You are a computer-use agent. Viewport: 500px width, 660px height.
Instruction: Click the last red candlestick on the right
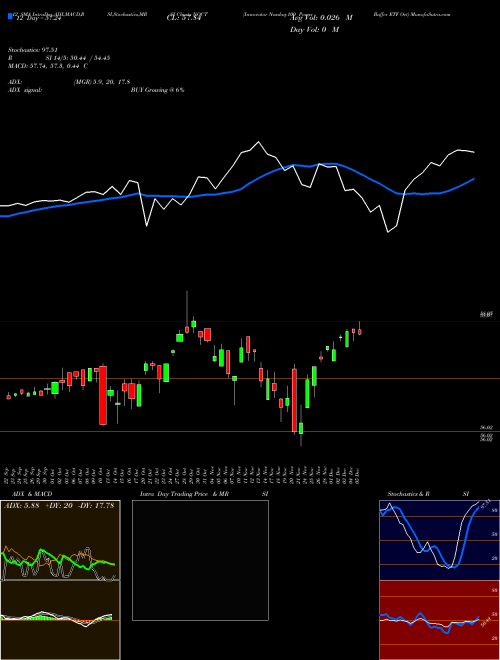tap(360, 332)
